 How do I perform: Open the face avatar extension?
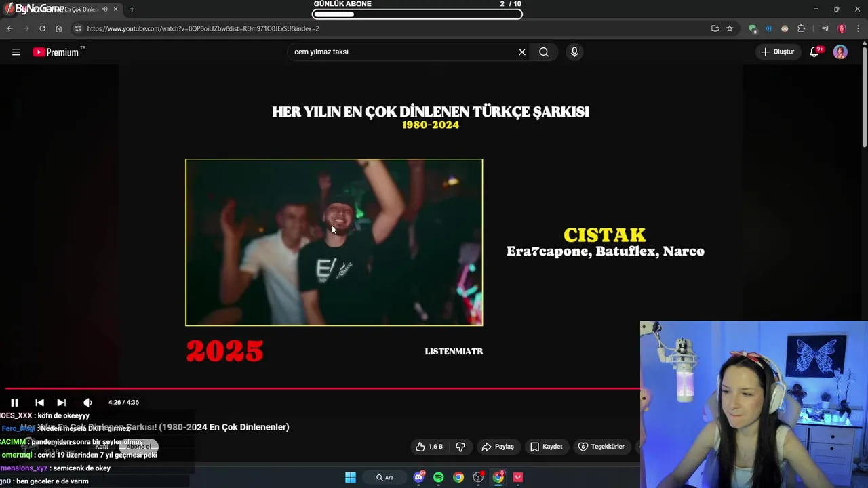coord(785,28)
